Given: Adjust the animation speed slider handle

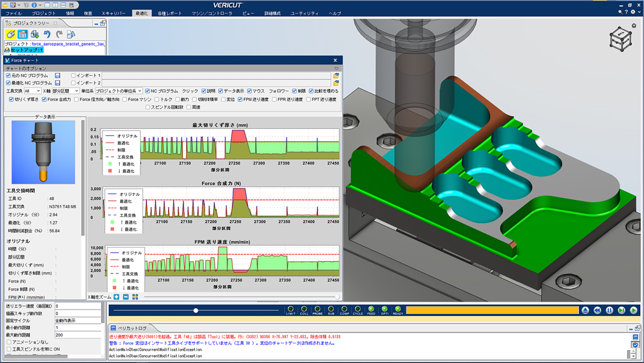Looking at the screenshot, I should [x=196, y=310].
